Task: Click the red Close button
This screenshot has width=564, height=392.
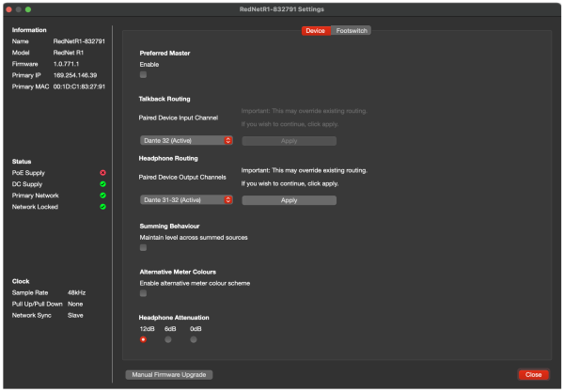Action: click(x=533, y=375)
